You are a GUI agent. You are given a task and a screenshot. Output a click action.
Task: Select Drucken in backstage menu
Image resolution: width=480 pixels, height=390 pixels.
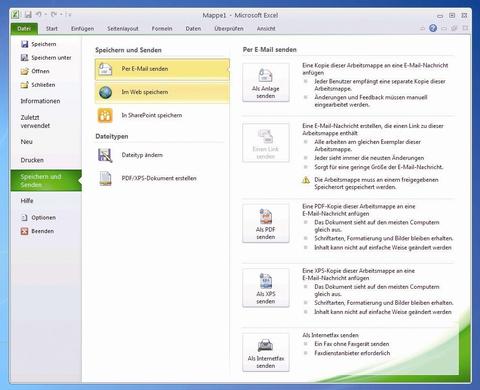[32, 160]
